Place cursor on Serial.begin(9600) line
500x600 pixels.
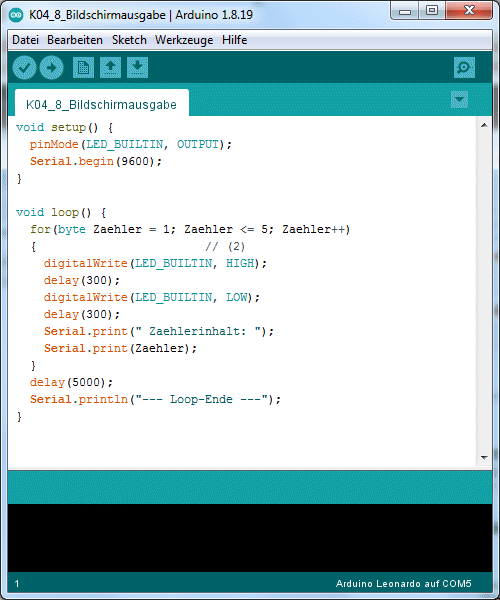96,161
